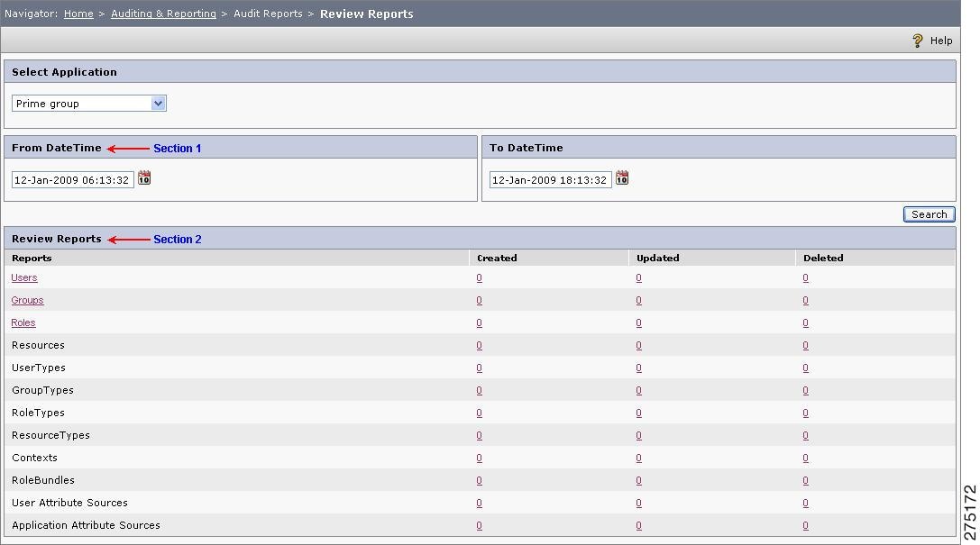The width and height of the screenshot is (980, 545).
Task: Click Deleted count for RoleBundles row
Action: [806, 480]
